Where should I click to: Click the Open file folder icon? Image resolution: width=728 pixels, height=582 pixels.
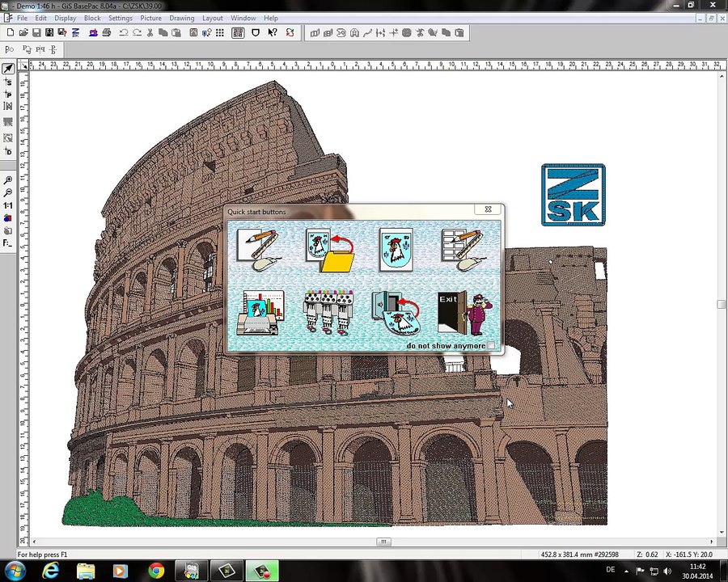coord(23,33)
